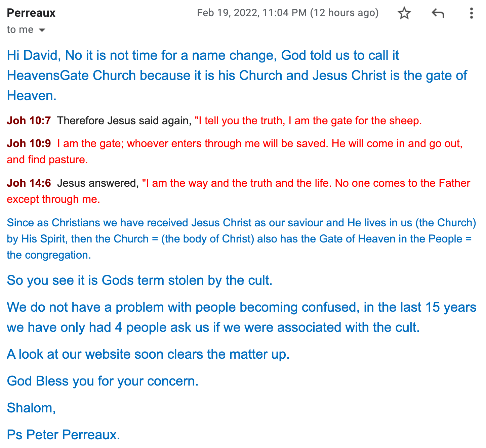Open sender profile by clicking Perreaux
The height and width of the screenshot is (448, 486).
pos(31,13)
